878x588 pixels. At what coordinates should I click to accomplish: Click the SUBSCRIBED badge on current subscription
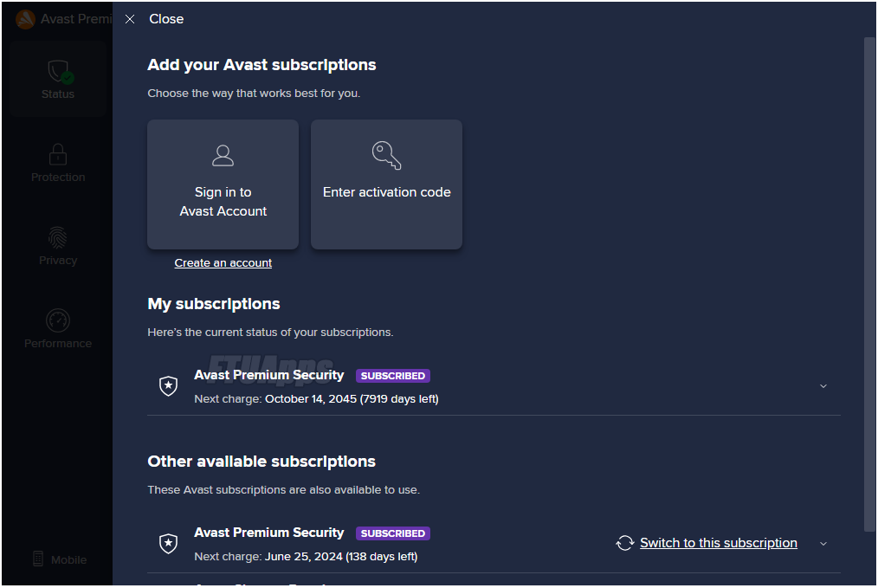tap(392, 376)
